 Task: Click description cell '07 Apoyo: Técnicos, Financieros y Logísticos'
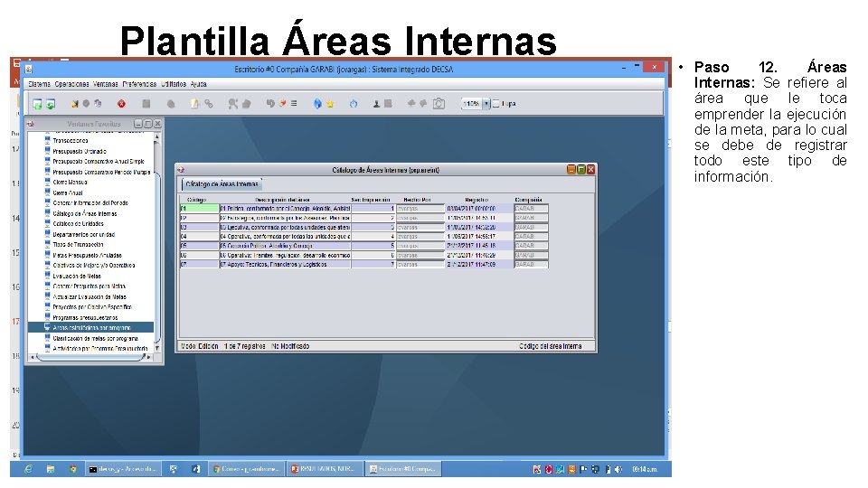[285, 265]
